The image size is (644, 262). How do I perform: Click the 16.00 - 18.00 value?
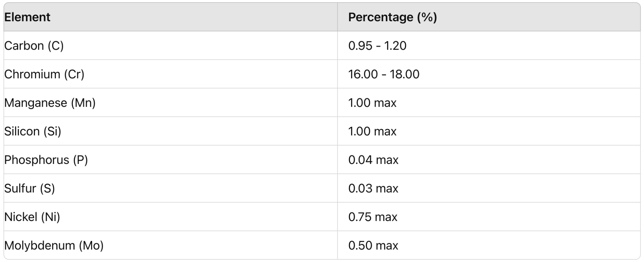pyautogui.click(x=384, y=74)
